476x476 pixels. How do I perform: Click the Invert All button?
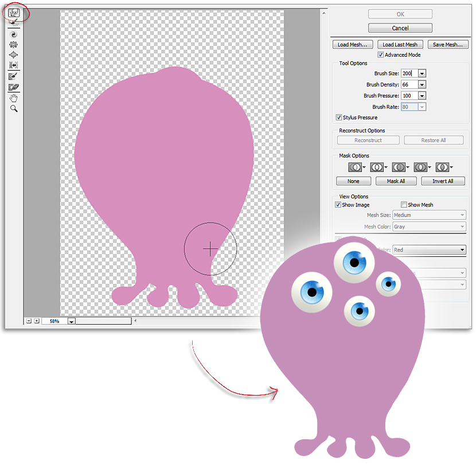coord(443,181)
